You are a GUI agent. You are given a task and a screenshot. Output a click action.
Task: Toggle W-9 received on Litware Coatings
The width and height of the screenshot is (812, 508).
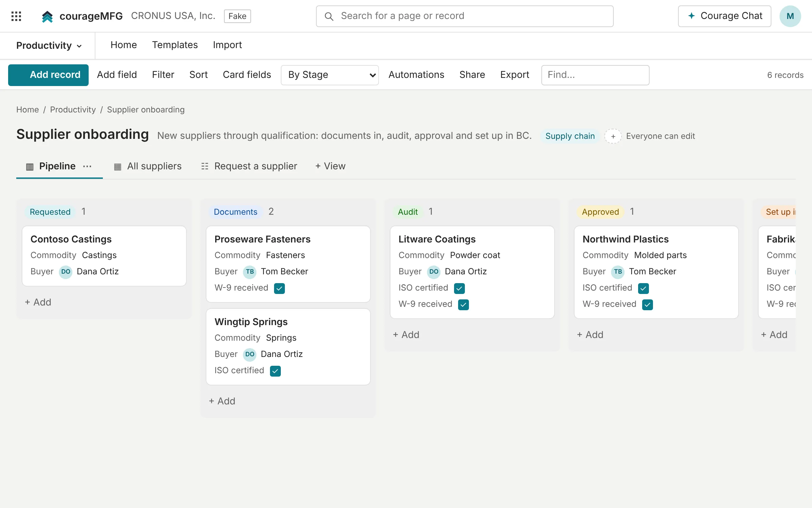tap(464, 304)
